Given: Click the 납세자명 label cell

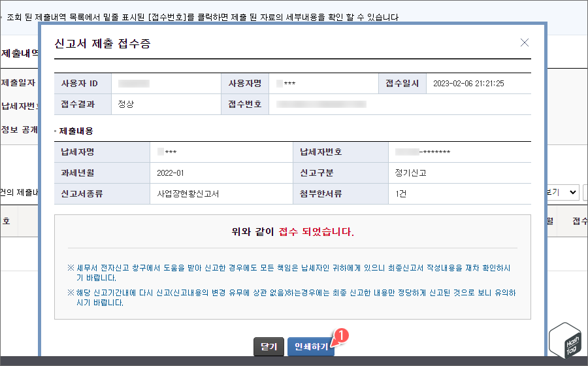Looking at the screenshot, I should 102,152.
